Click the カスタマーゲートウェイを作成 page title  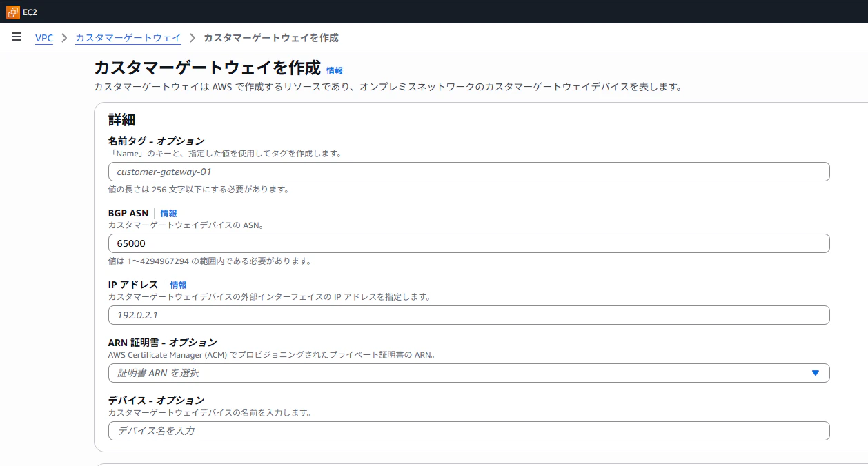point(207,68)
